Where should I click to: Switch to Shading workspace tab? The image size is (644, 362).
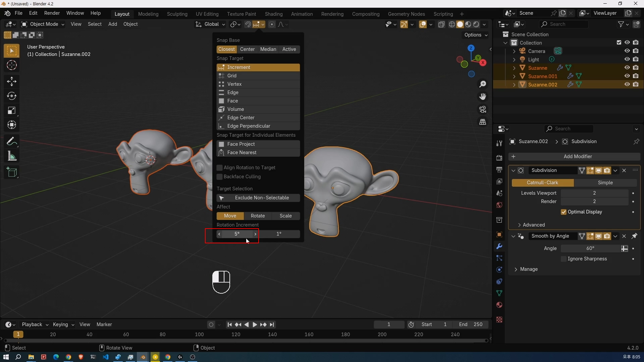click(x=274, y=14)
